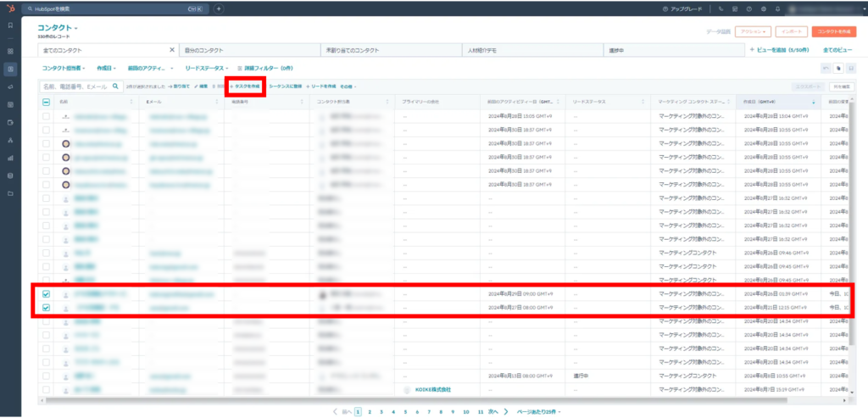Click the コンタクトを作成 orange button

834,32
